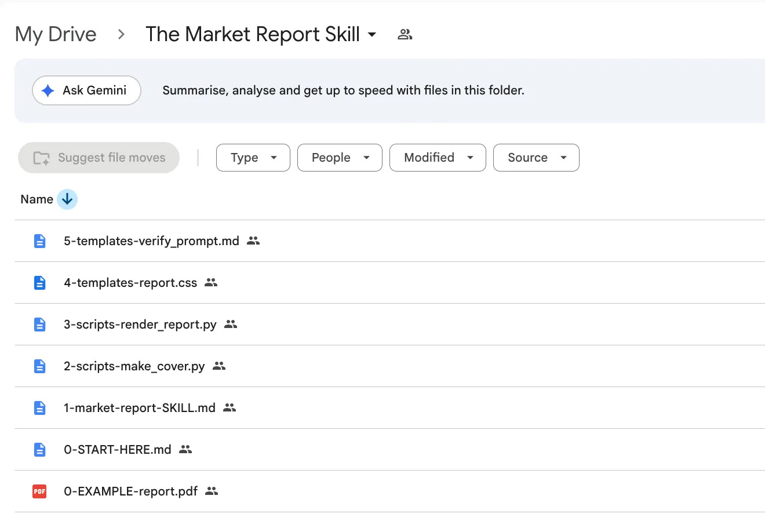Click the shared people icon next to 2-scripts-make_cover.py
The width and height of the screenshot is (765, 532).
tap(219, 366)
